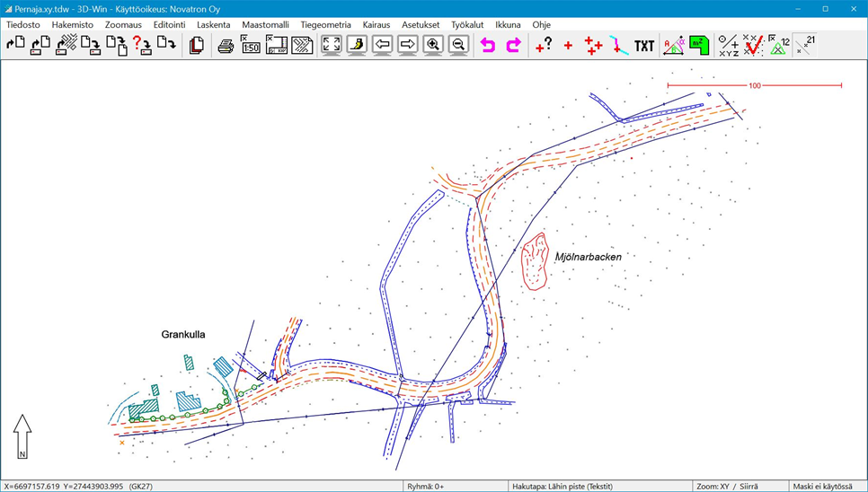Click the green m² area tool icon
The height and width of the screenshot is (492, 868).
coord(699,45)
